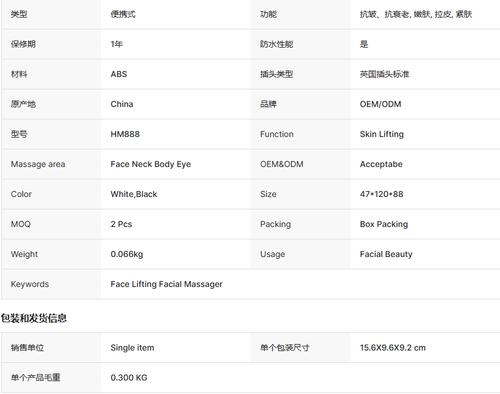Click the Face Neck Body Eye value
500x394 pixels.
point(151,164)
